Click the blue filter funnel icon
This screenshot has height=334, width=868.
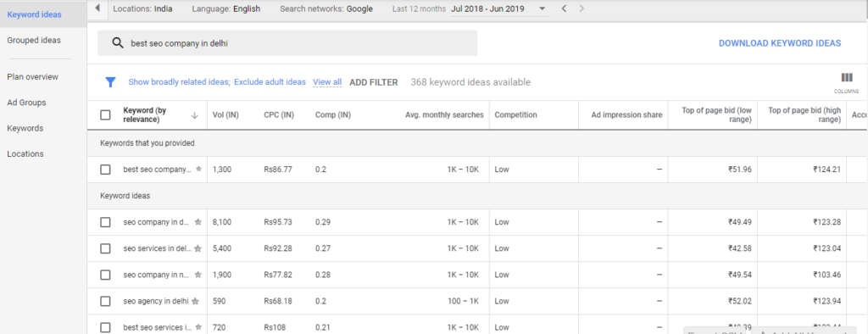point(111,82)
